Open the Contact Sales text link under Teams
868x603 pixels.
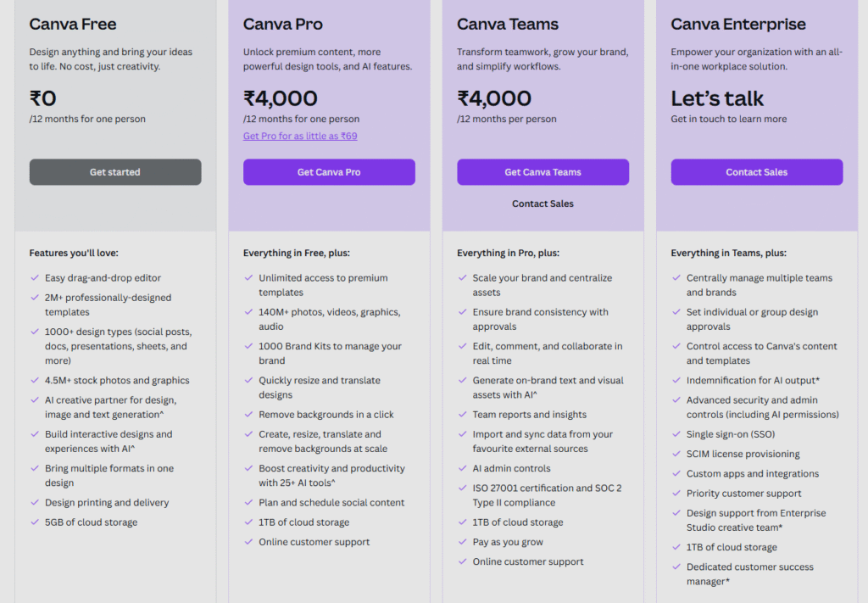point(542,204)
